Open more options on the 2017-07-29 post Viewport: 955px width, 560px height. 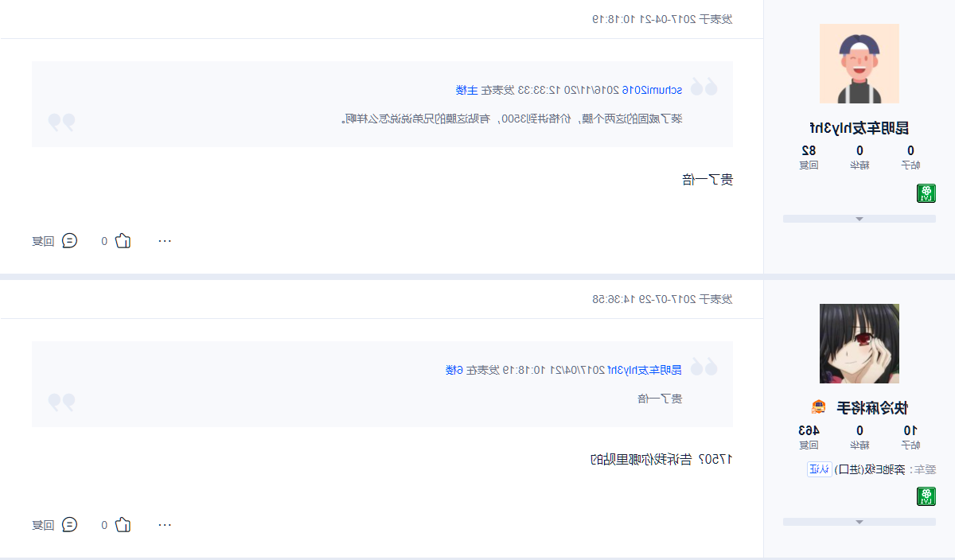tap(165, 525)
